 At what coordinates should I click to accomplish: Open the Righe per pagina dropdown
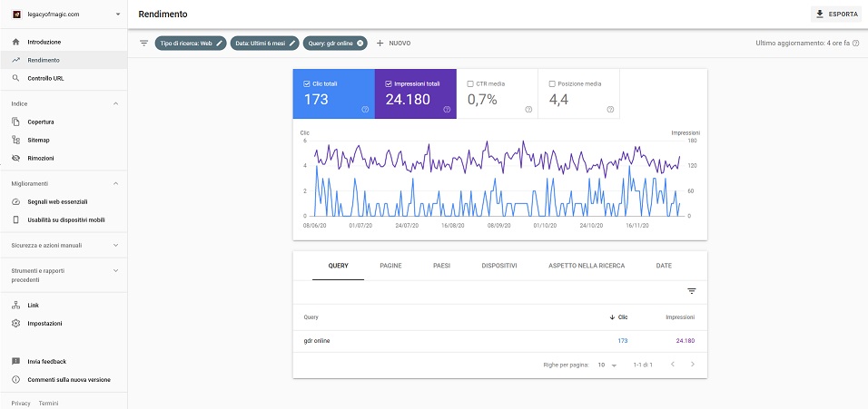[x=607, y=365]
